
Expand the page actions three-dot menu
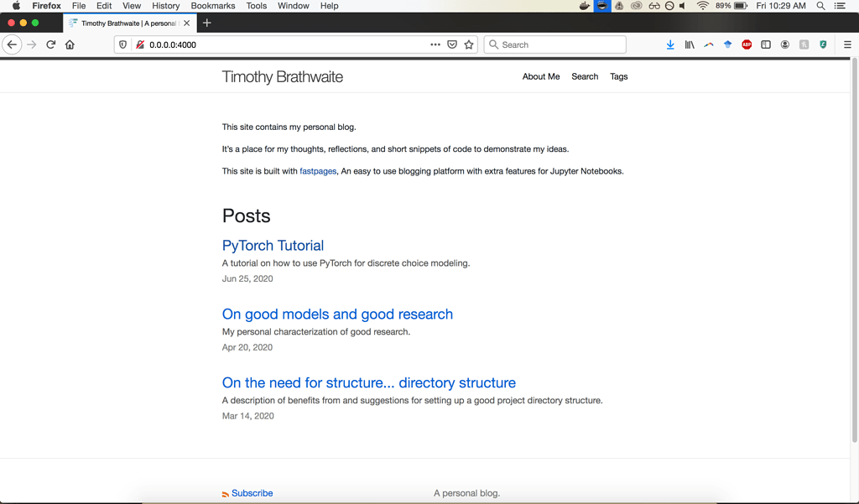click(435, 44)
